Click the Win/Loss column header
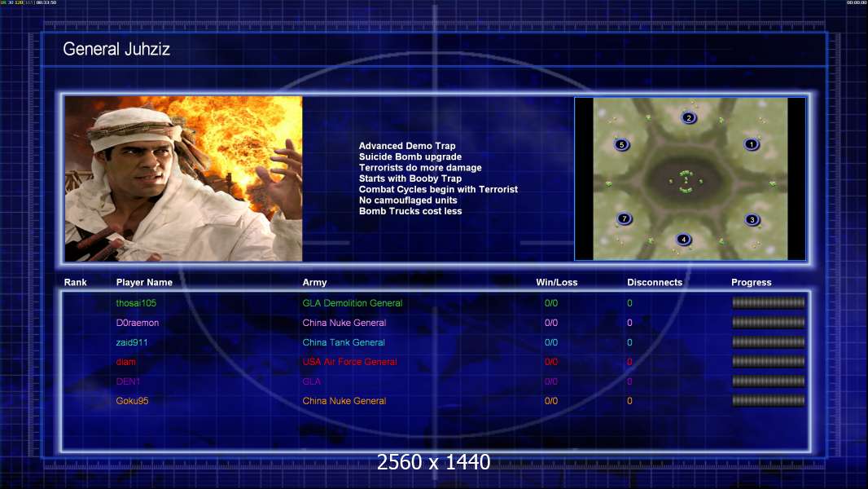The image size is (868, 489). (556, 283)
